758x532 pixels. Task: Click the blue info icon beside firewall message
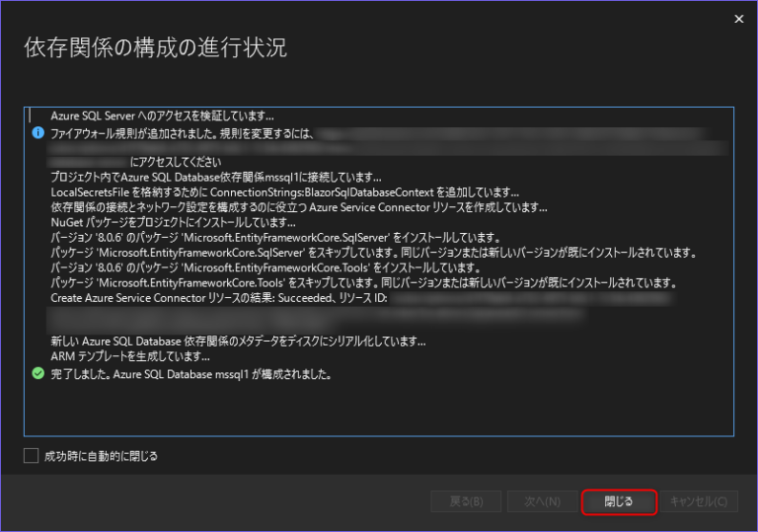(38, 132)
